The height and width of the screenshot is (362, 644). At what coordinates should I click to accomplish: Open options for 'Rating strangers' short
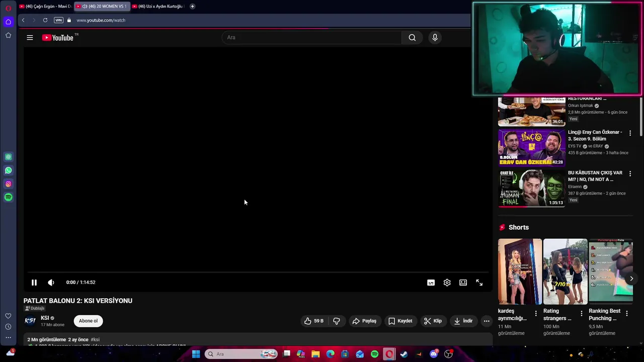581,313
